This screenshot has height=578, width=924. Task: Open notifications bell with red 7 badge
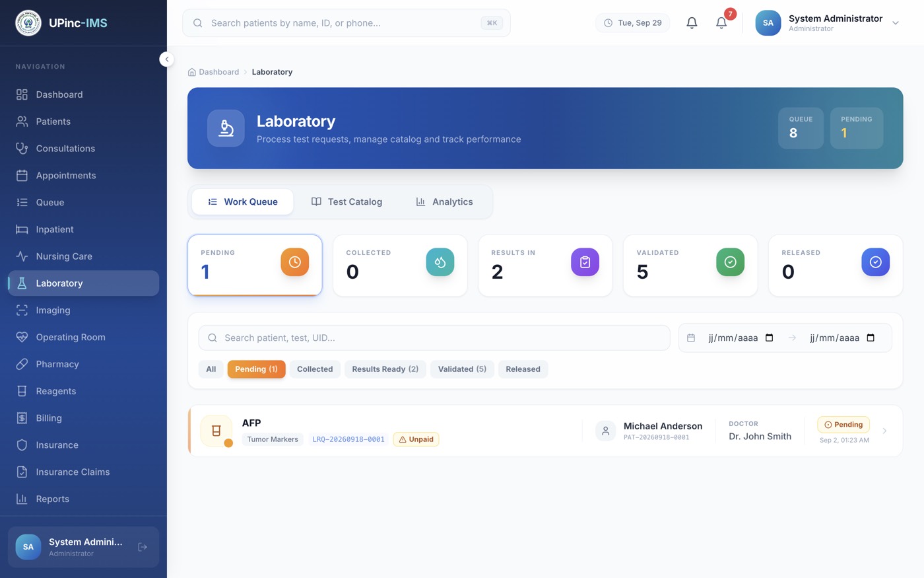(721, 23)
